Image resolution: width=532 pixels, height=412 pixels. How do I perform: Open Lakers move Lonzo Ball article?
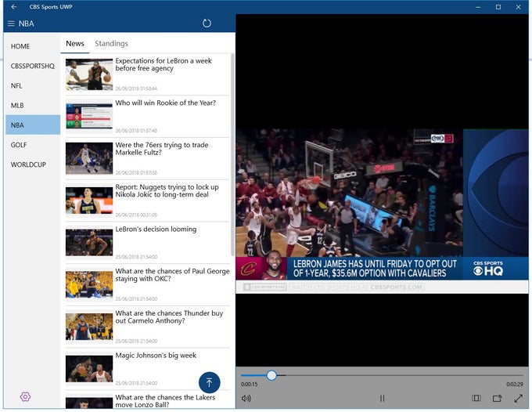pos(147,399)
